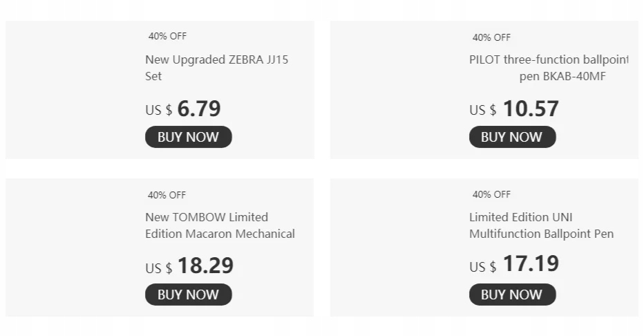The image size is (644, 336).
Task: Select the 17.19 price figure
Action: tap(531, 264)
